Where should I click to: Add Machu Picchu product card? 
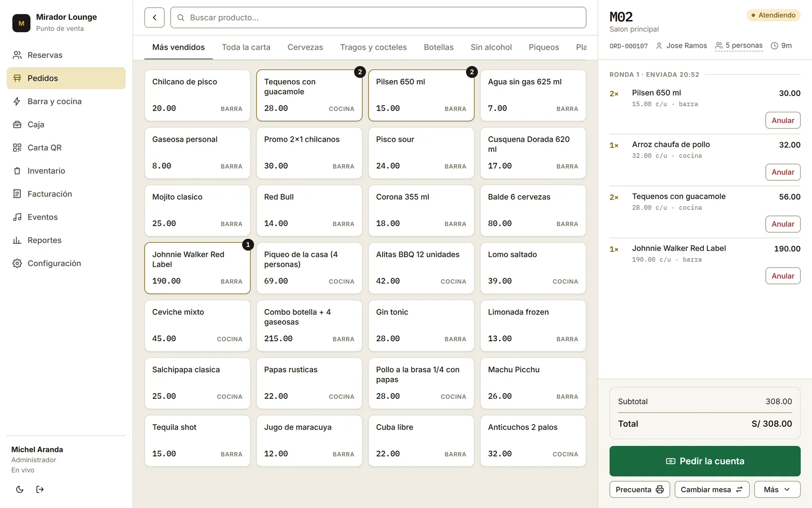pos(533,383)
